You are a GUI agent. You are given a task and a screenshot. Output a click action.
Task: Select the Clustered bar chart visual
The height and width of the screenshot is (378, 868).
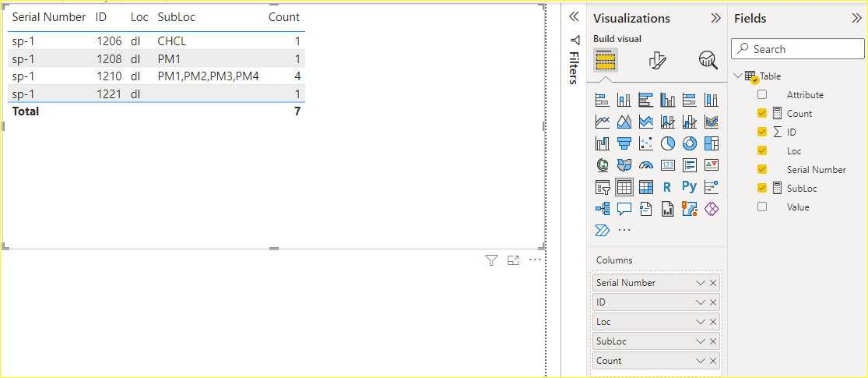(645, 100)
